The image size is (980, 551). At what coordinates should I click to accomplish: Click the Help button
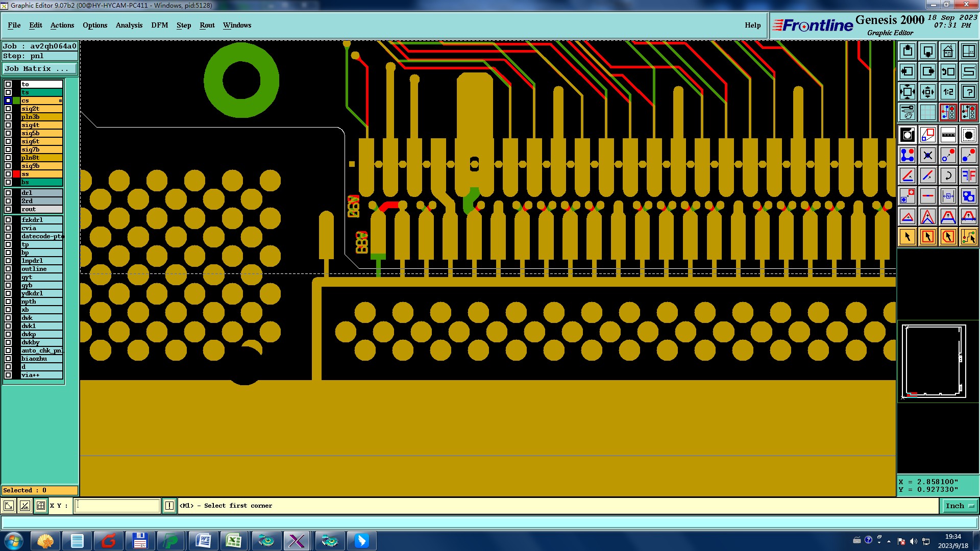[x=752, y=25]
